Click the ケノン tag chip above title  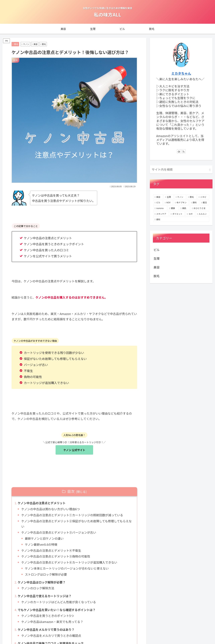(25, 44)
